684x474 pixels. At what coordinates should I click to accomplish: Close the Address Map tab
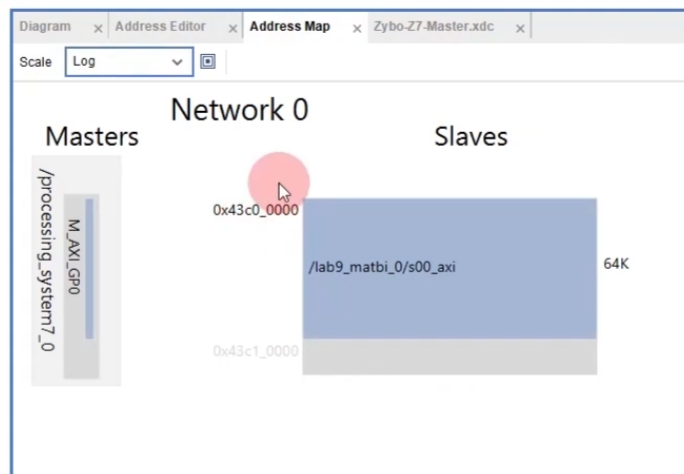point(357,29)
